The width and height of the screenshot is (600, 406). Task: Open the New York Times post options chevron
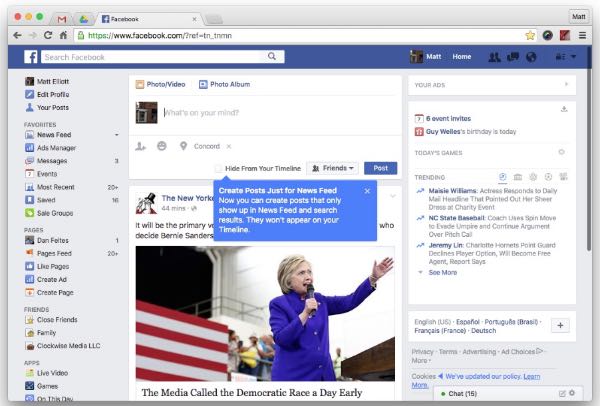(x=393, y=196)
